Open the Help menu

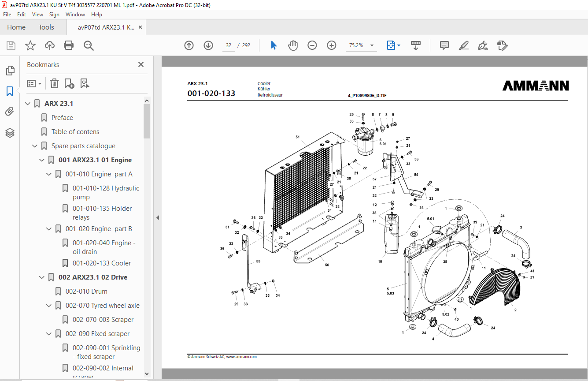pos(96,15)
